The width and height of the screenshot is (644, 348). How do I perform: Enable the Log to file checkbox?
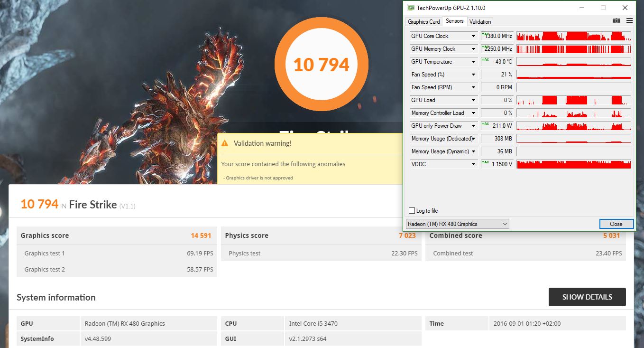point(412,211)
